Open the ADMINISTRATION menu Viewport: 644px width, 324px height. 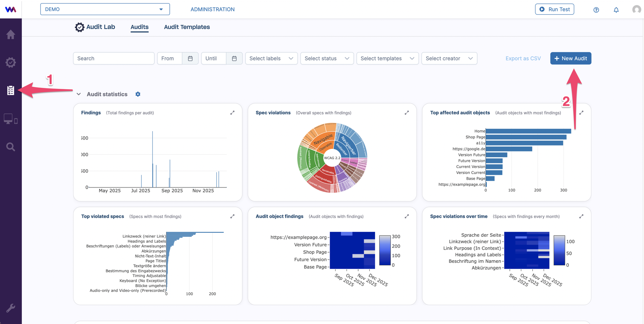point(213,9)
